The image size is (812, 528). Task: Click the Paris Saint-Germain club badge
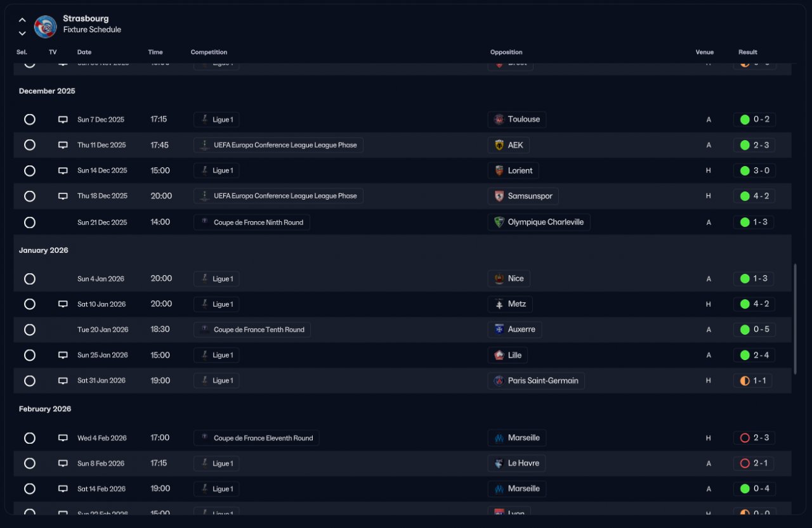click(x=499, y=381)
